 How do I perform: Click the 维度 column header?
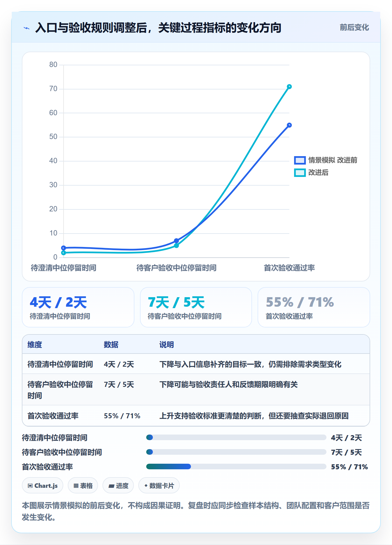35,345
